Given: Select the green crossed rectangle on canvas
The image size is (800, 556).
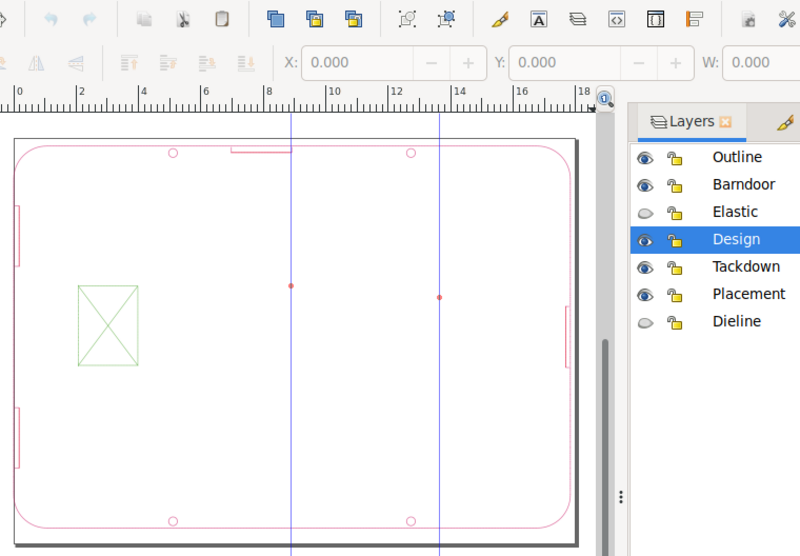Looking at the screenshot, I should [108, 325].
